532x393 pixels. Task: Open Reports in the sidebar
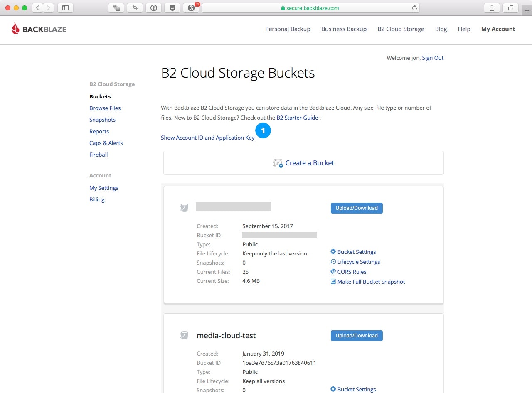point(99,131)
